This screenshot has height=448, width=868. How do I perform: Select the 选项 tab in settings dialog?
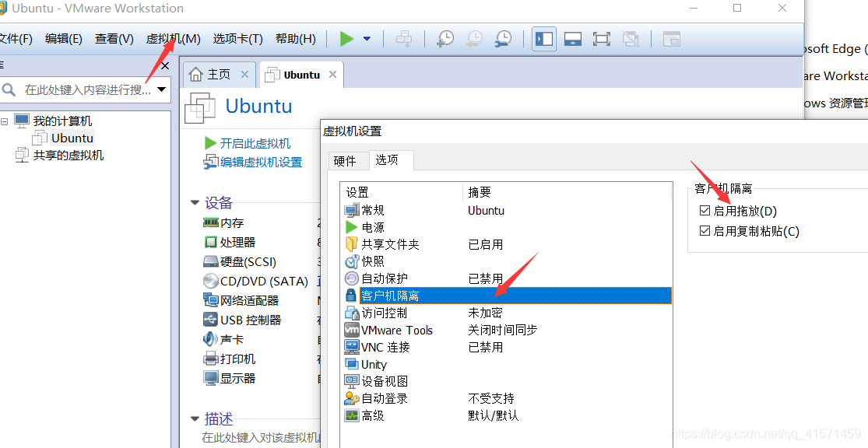click(392, 160)
